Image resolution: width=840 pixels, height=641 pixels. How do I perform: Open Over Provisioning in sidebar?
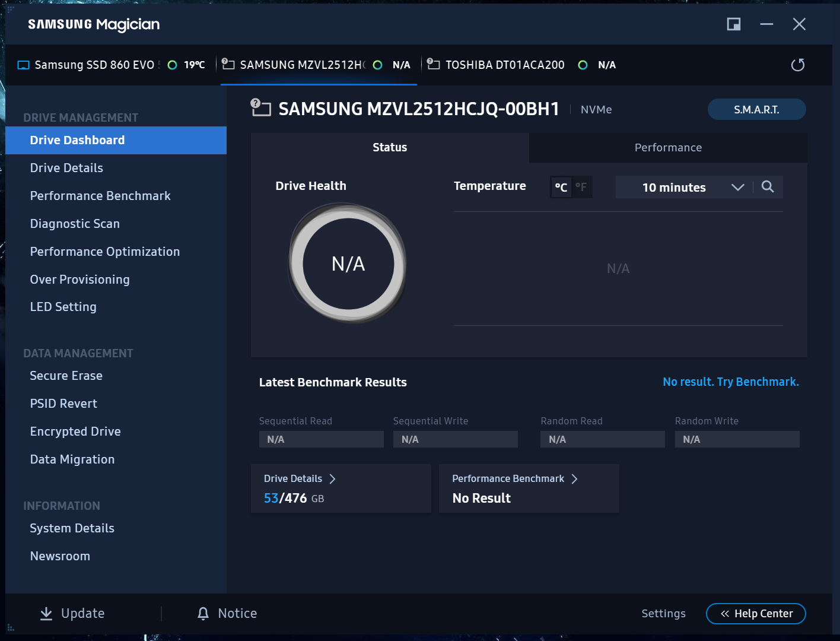pos(116,280)
